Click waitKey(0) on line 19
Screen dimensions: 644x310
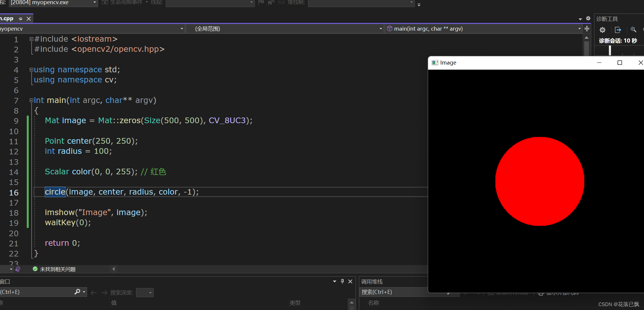point(68,223)
